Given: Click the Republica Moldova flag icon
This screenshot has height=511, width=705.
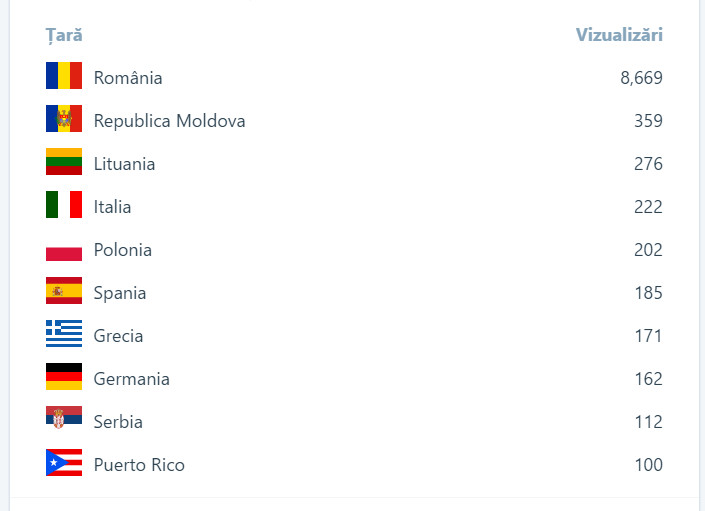Looking at the screenshot, I should (64, 119).
